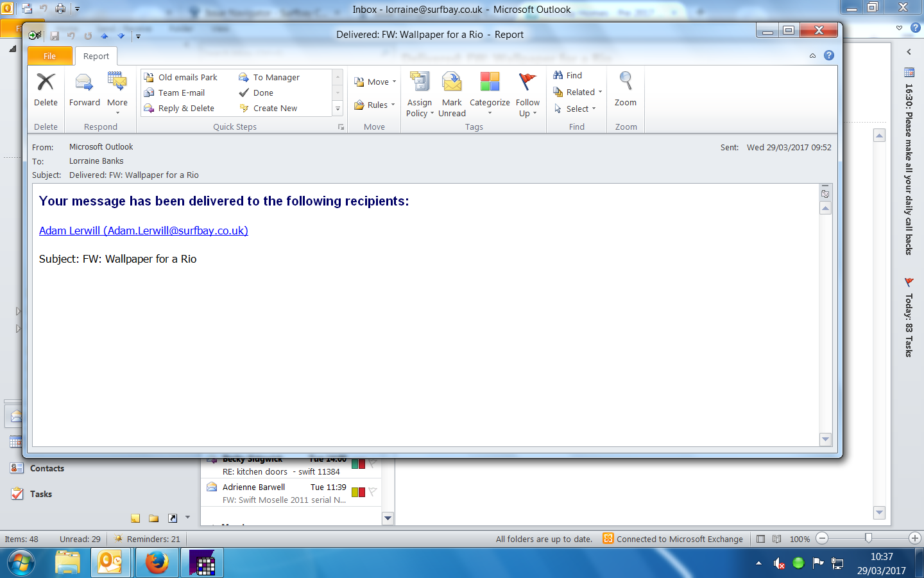Click Create New quick step
The image size is (924, 578).
268,108
